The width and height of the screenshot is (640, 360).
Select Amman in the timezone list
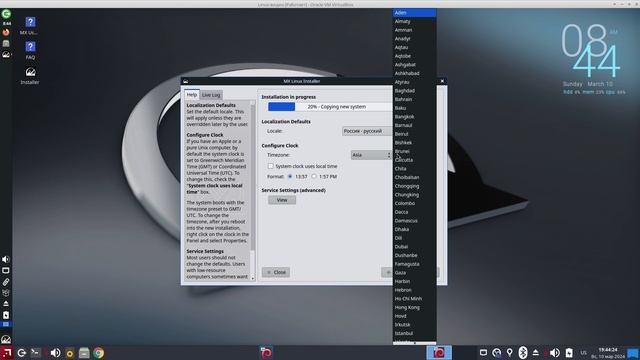tap(414, 30)
